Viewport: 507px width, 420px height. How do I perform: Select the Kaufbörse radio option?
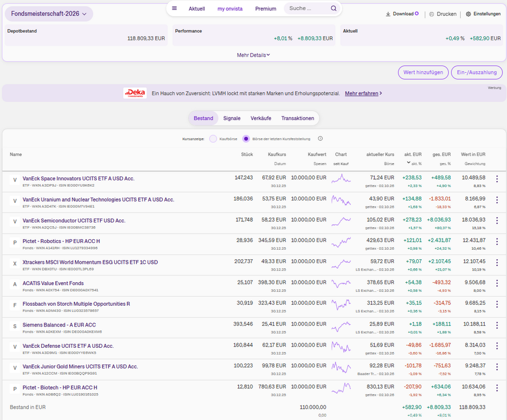click(213, 139)
